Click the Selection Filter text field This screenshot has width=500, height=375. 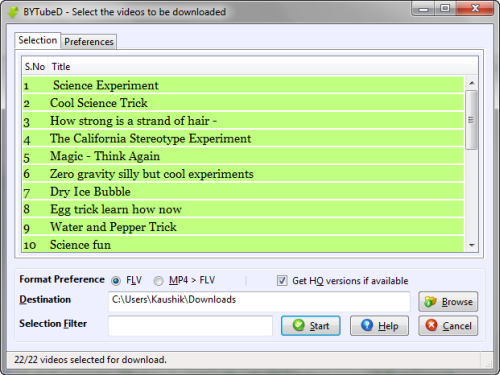coord(190,326)
